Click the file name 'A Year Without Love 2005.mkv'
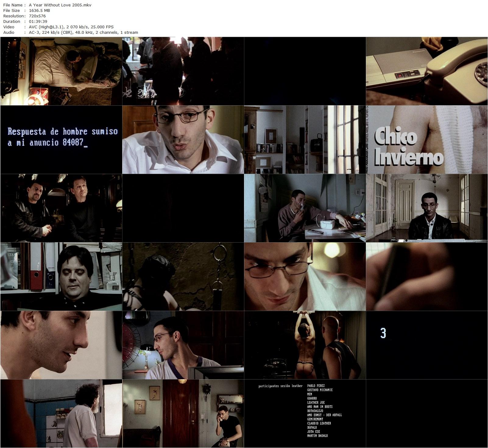The image size is (488, 448). (x=60, y=5)
